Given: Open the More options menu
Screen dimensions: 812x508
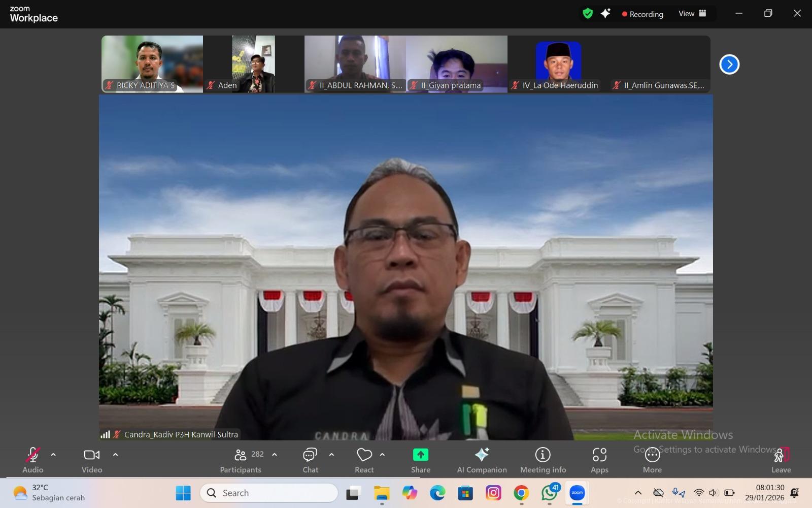Looking at the screenshot, I should pyautogui.click(x=652, y=460).
